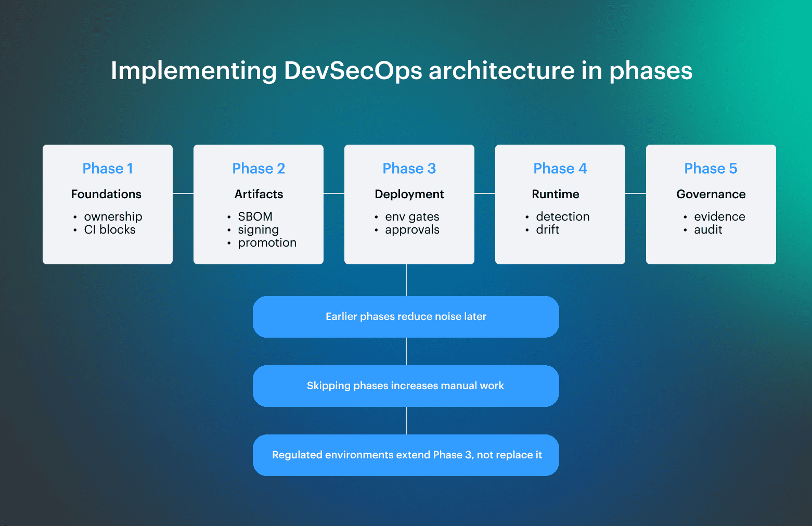812x526 pixels.
Task: Click the 'Implementing DevSecOps architecture in phases' title
Action: pyautogui.click(x=401, y=70)
